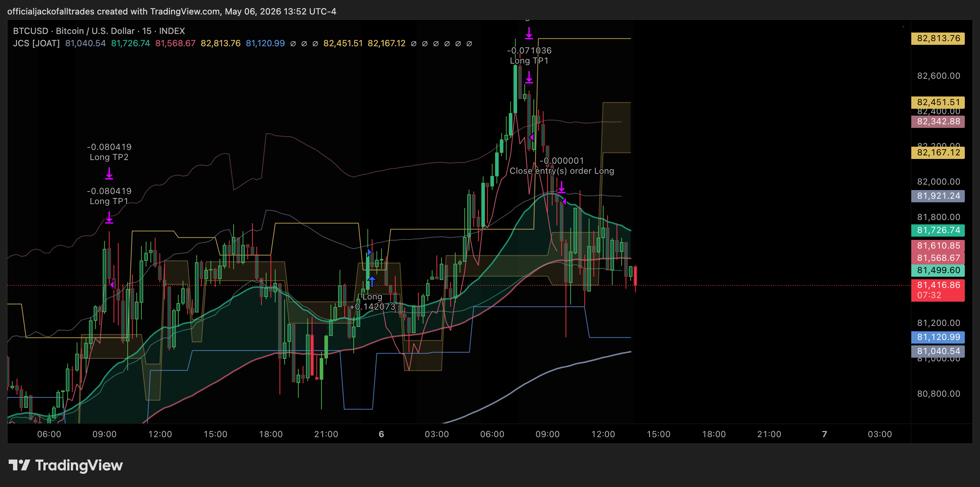Click the 81,499.60 price axis label
Screen dimensions: 980x487
coord(938,270)
